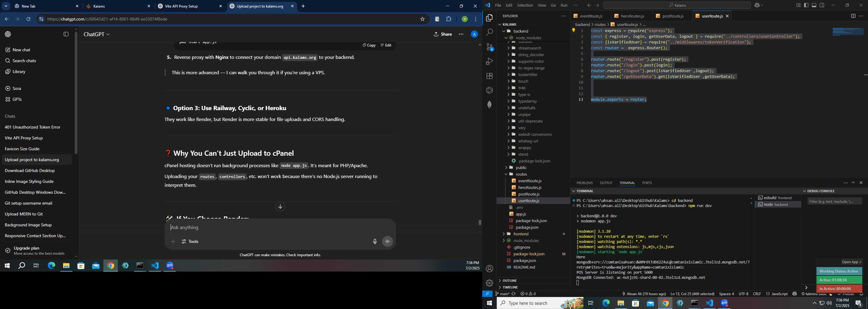868x309 pixels.
Task: Maximize the terminal panel size
Action: coord(853,183)
